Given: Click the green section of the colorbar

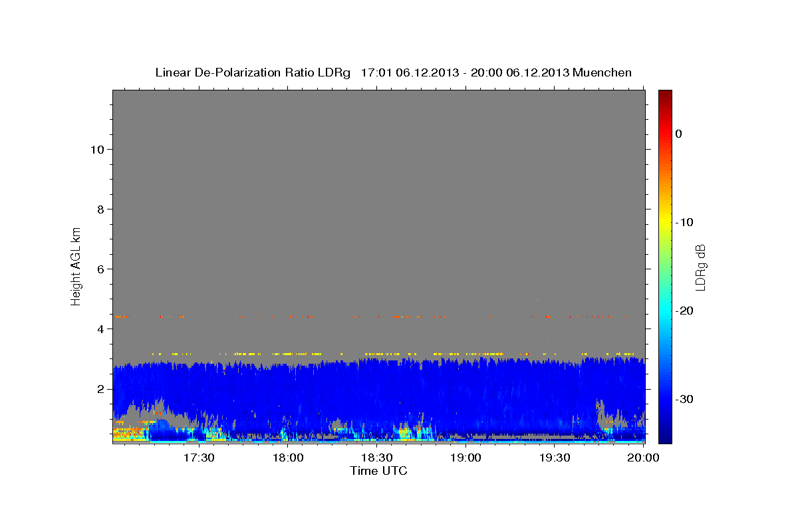Looking at the screenshot, I should [x=665, y=266].
